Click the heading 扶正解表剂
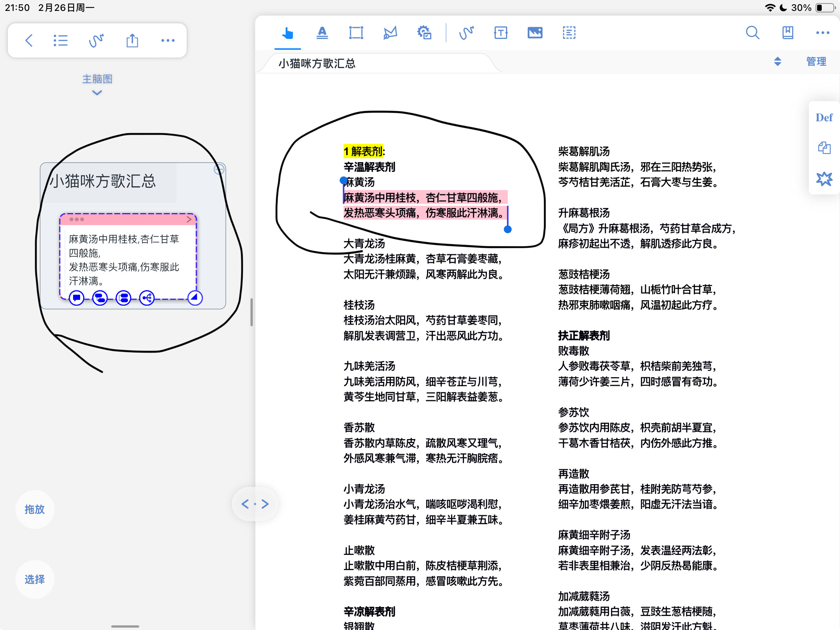Viewport: 840px width, 630px height. tap(584, 336)
